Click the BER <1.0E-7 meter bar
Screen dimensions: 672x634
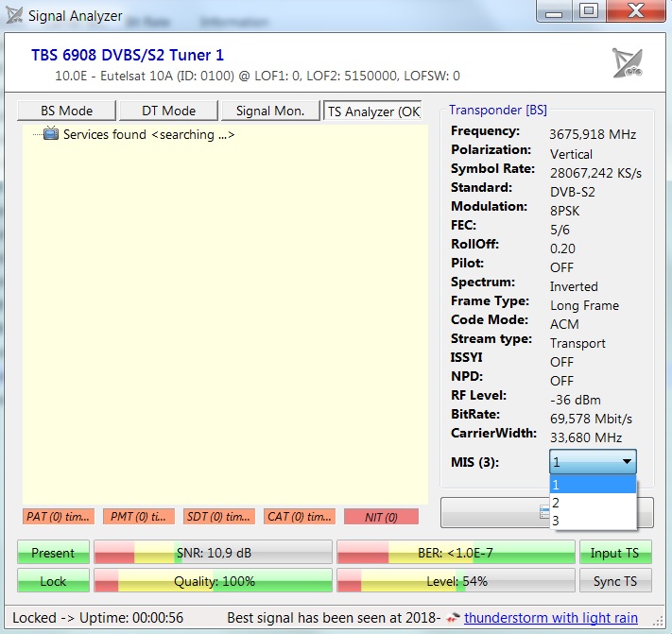456,552
